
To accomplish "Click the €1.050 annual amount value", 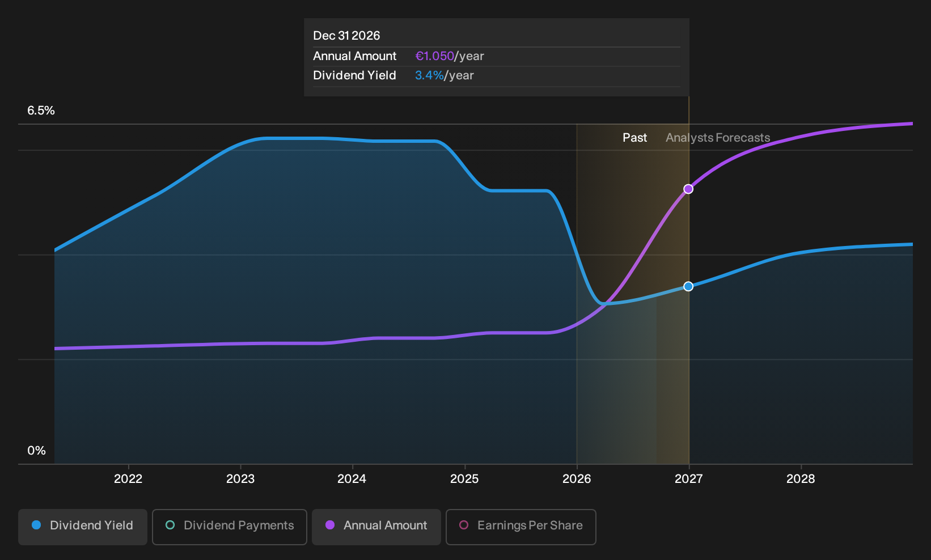I will pos(435,56).
